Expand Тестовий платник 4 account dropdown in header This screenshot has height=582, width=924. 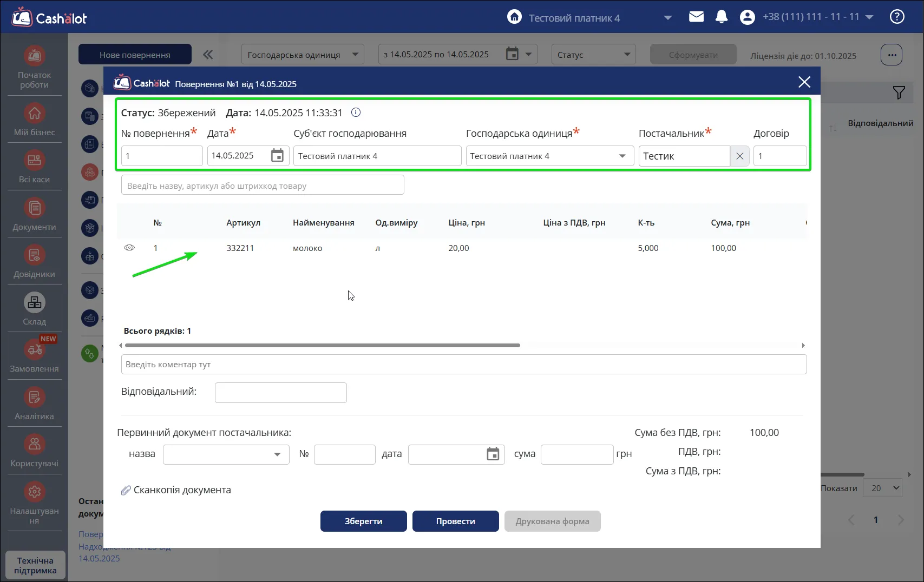pos(668,18)
